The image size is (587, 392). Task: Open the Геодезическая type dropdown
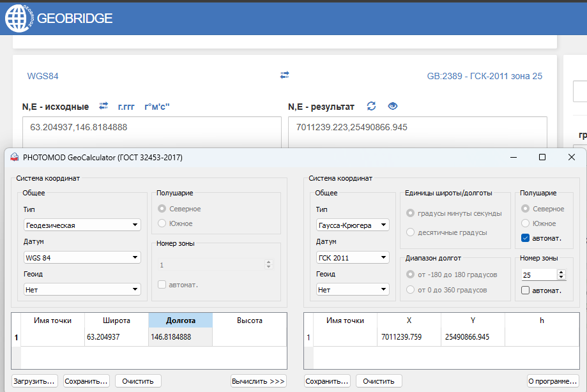tap(82, 225)
